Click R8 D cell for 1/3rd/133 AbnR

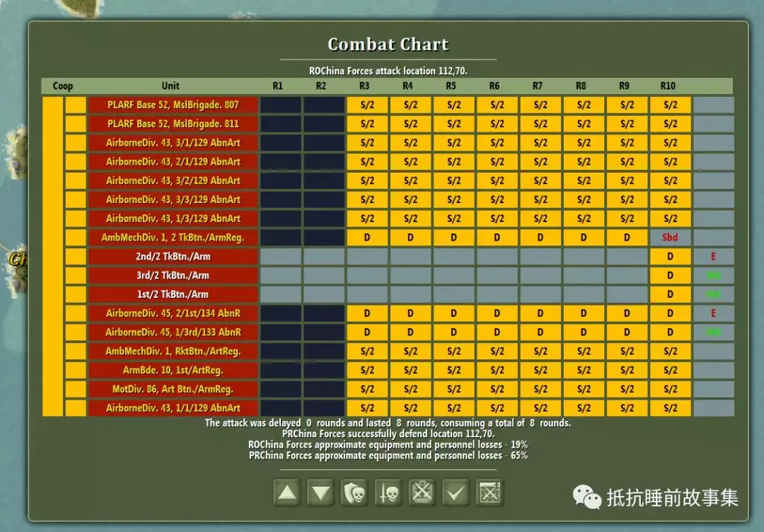(x=583, y=332)
